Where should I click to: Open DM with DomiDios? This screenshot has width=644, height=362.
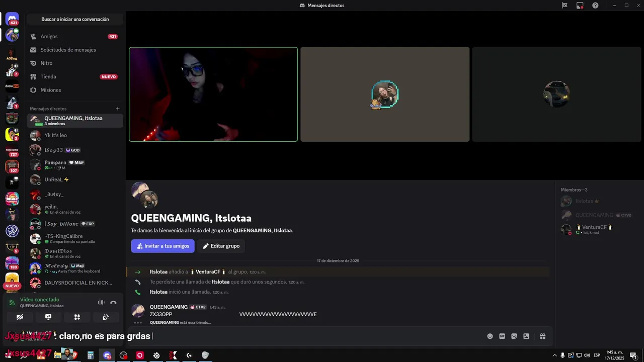(x=74, y=253)
